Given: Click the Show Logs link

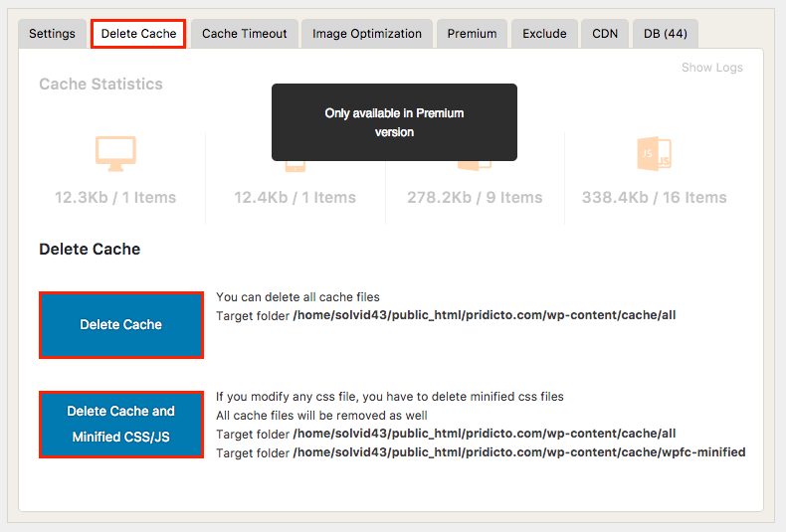Looking at the screenshot, I should tap(711, 68).
